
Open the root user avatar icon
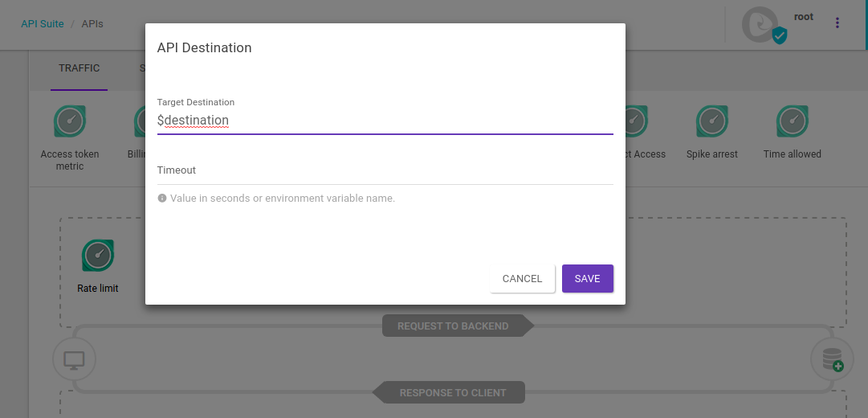[761, 25]
